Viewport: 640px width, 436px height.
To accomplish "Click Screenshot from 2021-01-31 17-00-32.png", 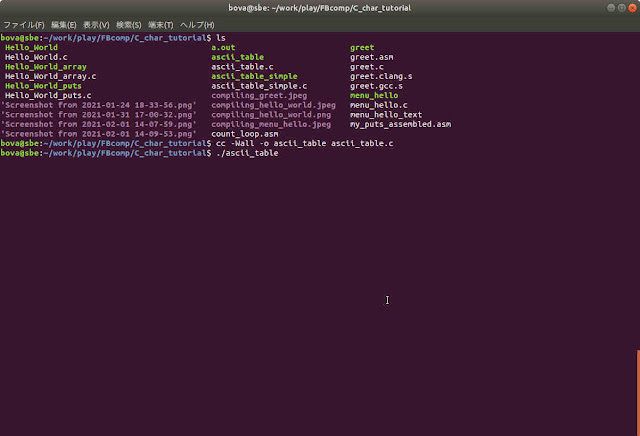I will click(x=99, y=115).
